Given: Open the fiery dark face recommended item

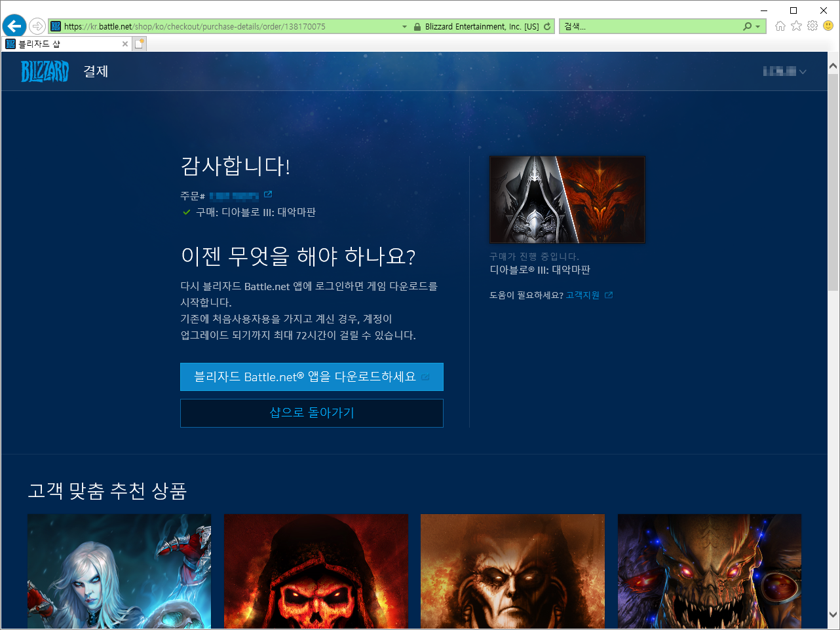Looking at the screenshot, I should pos(512,571).
